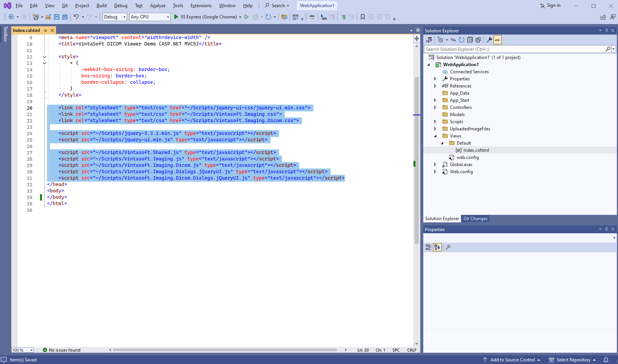The width and height of the screenshot is (618, 364).
Task: Expand the References node in Solution Explorer
Action: coord(435,86)
